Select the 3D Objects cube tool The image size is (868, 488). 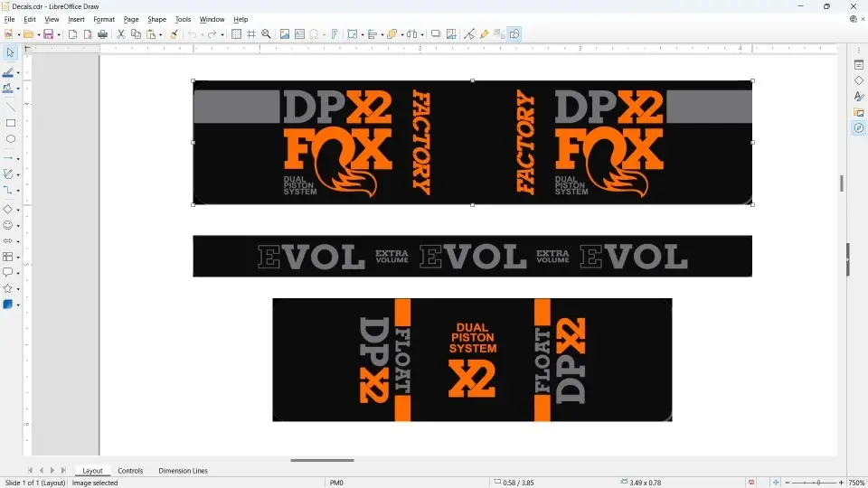pyautogui.click(x=8, y=305)
